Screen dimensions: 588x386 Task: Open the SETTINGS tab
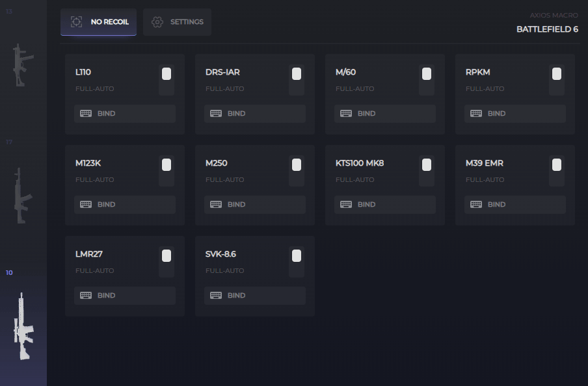[x=177, y=22]
